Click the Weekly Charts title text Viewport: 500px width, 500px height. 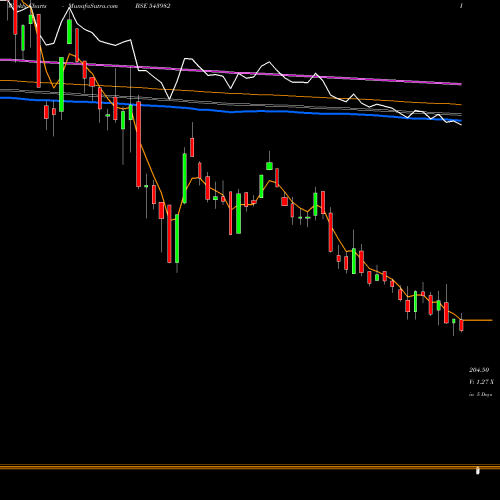27,6
